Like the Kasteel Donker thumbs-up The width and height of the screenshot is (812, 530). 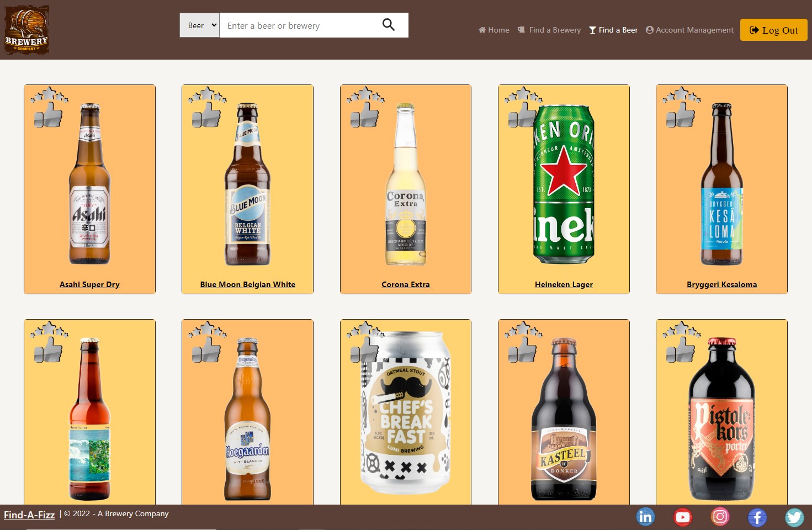[x=522, y=349]
